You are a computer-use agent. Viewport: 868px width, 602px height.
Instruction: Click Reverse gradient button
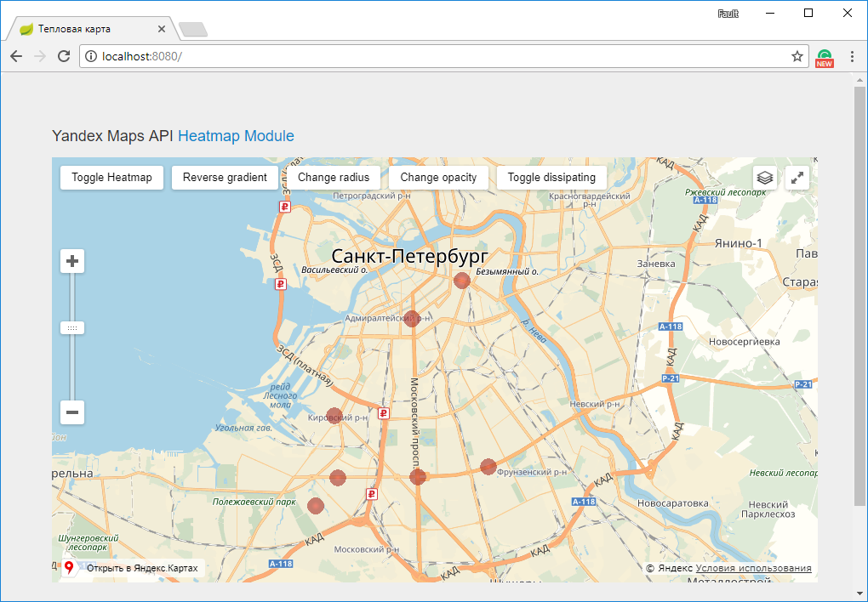pos(225,178)
